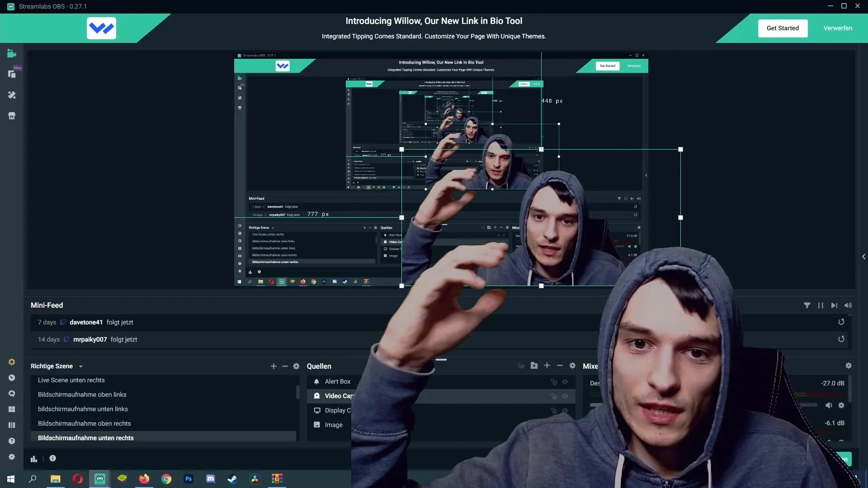868x488 pixels.
Task: Click the Prime star icon in the sidebar
Action: click(12, 362)
